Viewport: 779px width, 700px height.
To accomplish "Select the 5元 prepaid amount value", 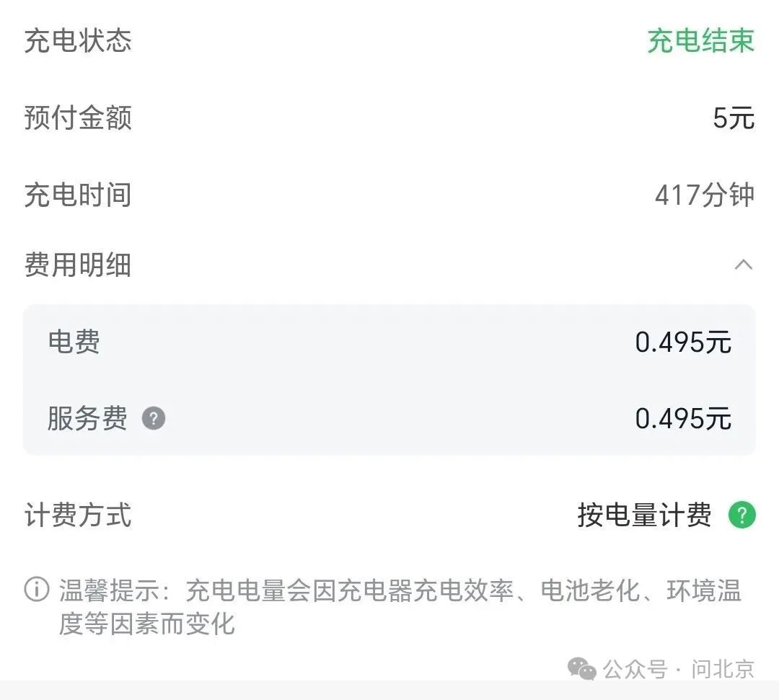I will 734,118.
